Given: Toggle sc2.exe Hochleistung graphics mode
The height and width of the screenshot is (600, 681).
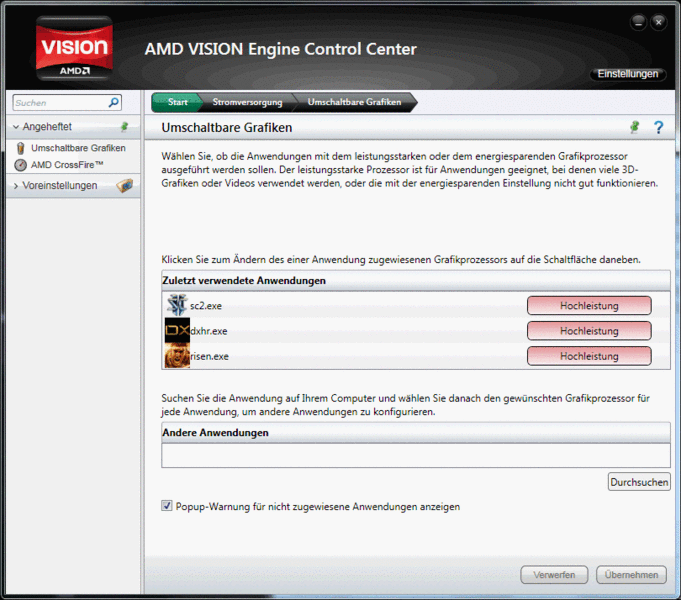Looking at the screenshot, I should click(589, 305).
